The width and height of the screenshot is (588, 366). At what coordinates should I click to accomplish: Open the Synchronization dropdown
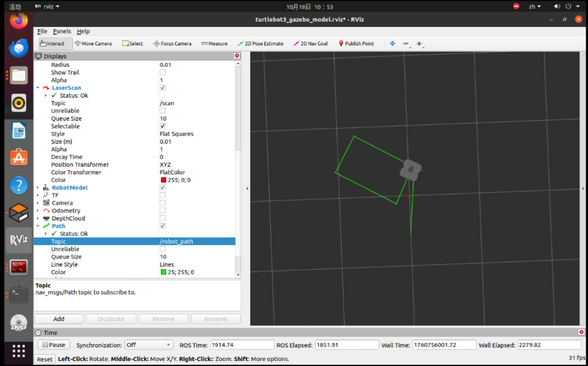148,345
